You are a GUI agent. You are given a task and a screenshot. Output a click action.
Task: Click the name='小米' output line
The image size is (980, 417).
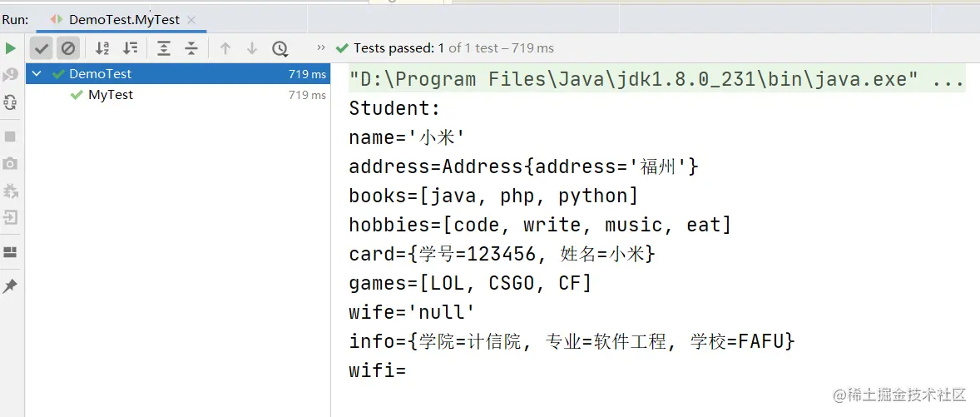[406, 137]
